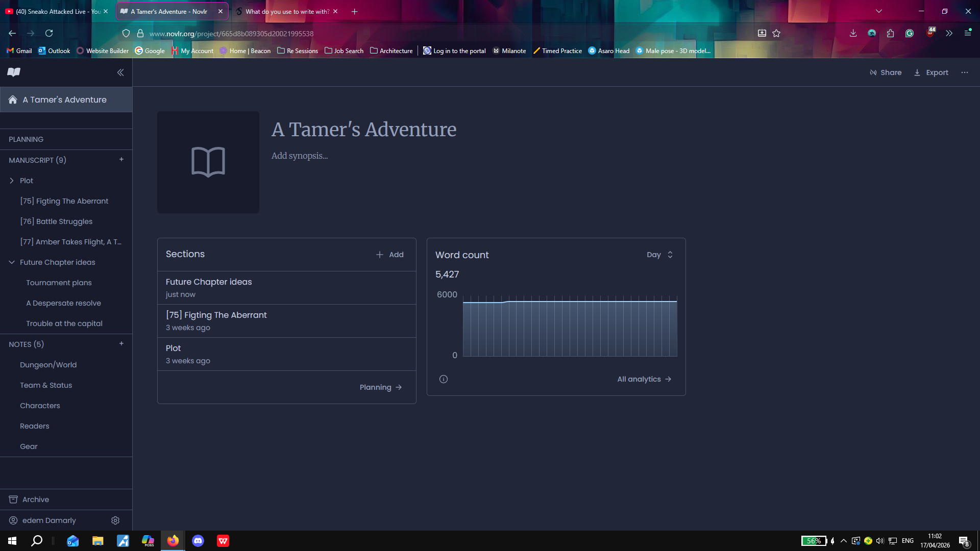Open the Tournament plans chapter
Image resolution: width=980 pixels, height=551 pixels.
[59, 283]
